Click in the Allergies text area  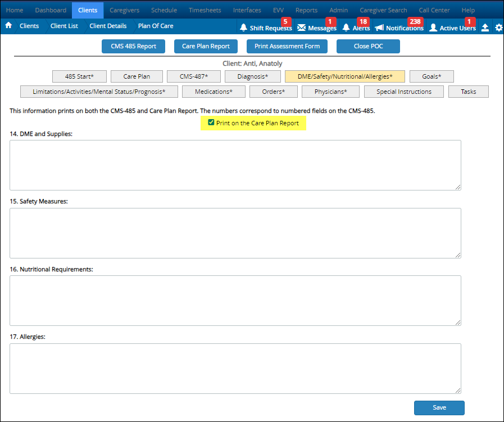tap(235, 369)
